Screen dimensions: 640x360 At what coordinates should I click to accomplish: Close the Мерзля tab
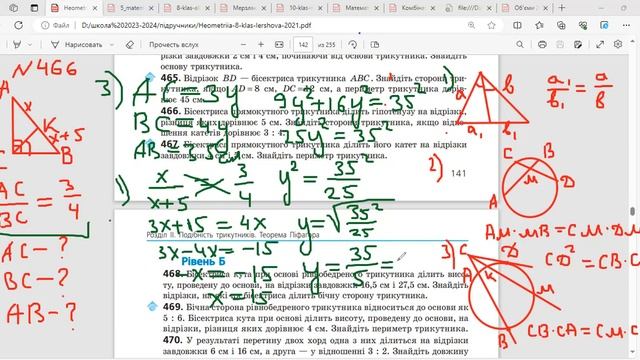tap(263, 8)
